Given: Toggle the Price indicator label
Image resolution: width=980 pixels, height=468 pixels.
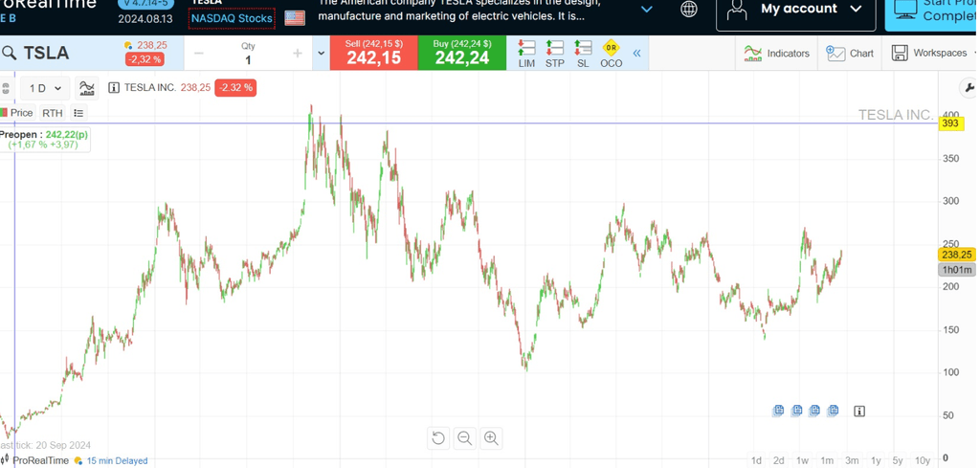Looking at the screenshot, I should tap(17, 113).
